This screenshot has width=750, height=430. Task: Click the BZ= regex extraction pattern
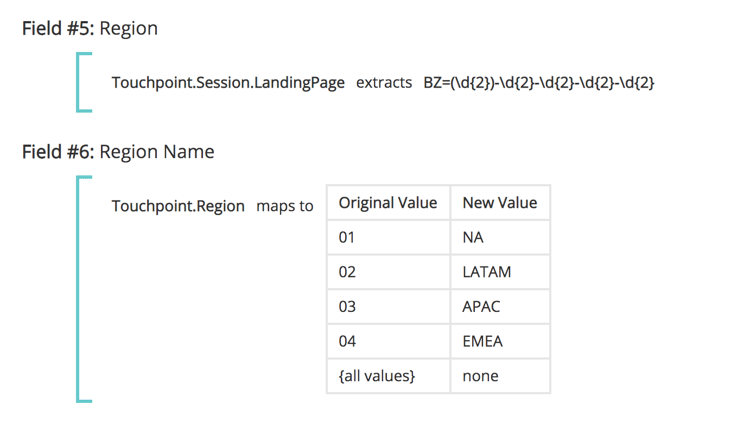coord(539,82)
